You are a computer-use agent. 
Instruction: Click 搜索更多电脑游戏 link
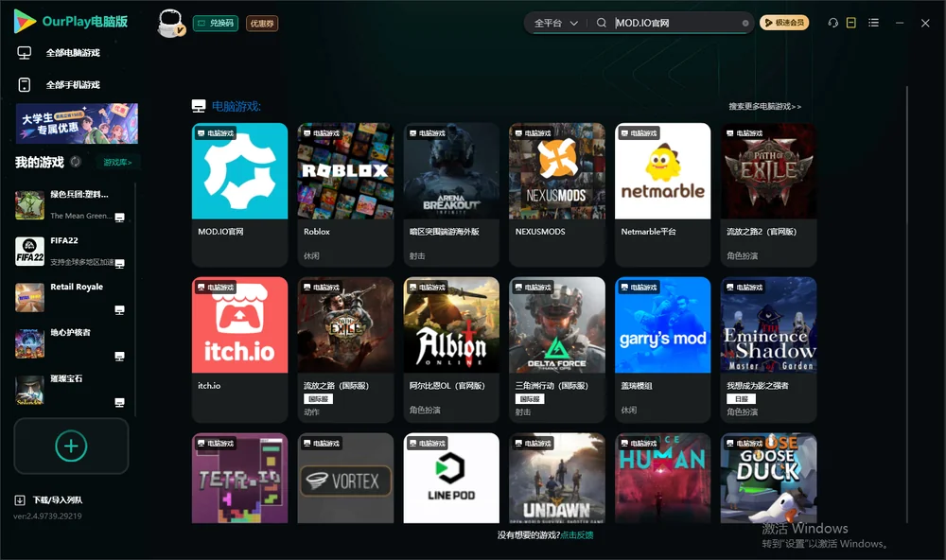coord(765,107)
